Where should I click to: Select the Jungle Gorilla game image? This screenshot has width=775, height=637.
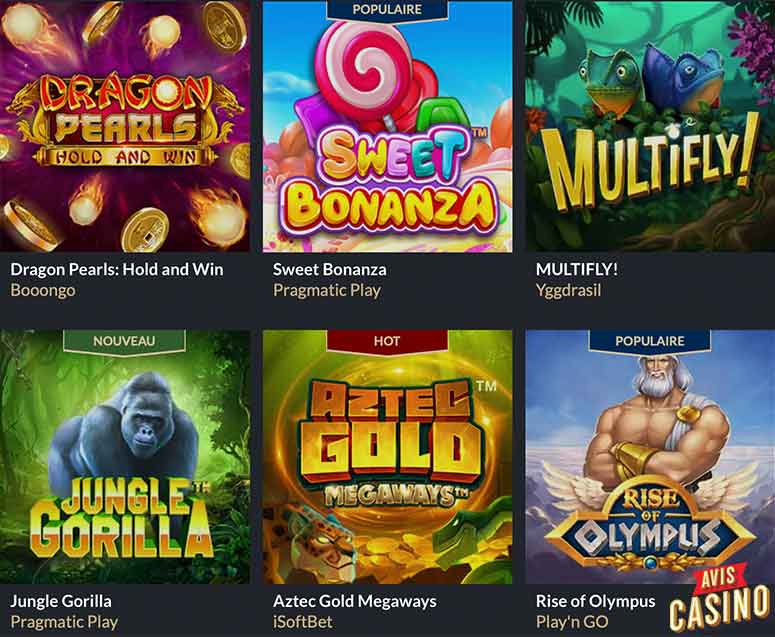[x=125, y=457]
